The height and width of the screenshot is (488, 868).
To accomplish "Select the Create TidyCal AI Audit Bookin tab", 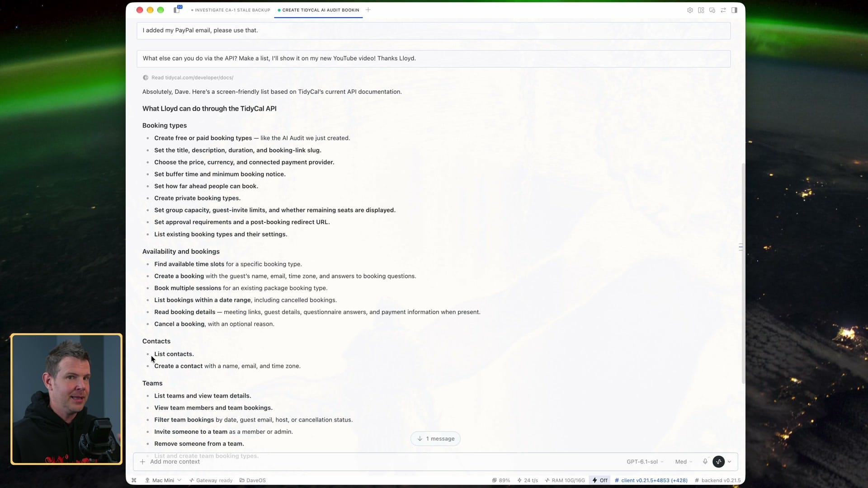I will click(318, 10).
